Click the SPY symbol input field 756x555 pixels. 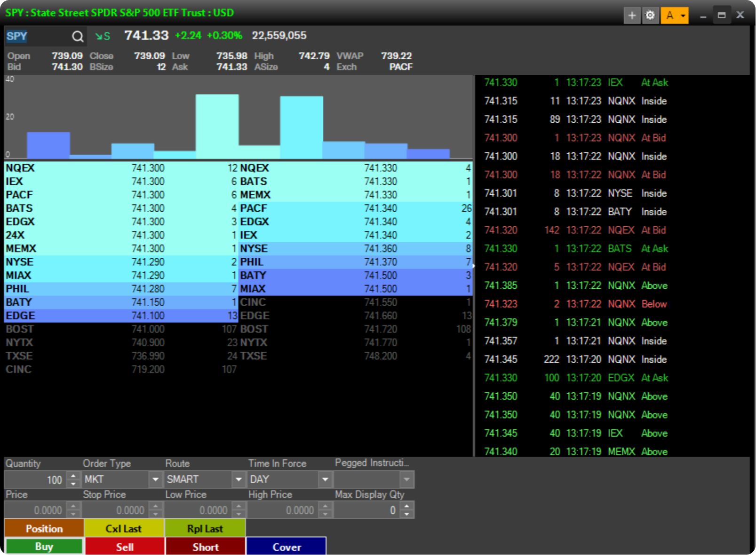[x=37, y=36]
